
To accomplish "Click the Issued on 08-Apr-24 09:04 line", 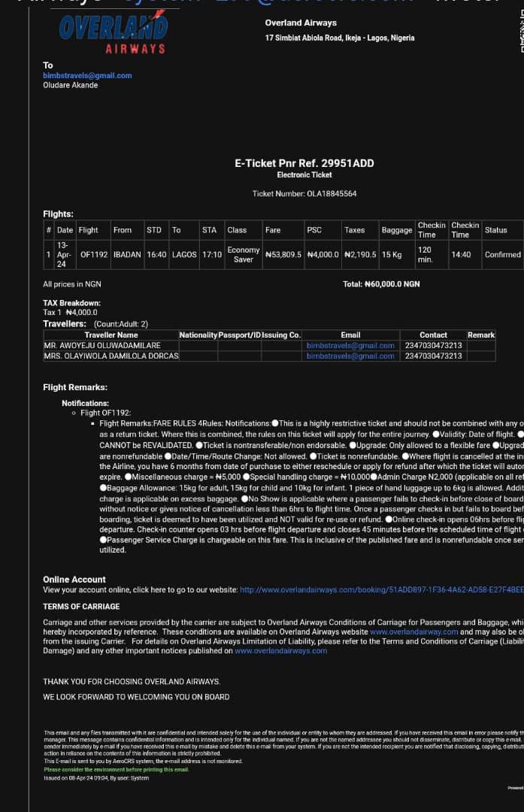I will [x=96, y=778].
